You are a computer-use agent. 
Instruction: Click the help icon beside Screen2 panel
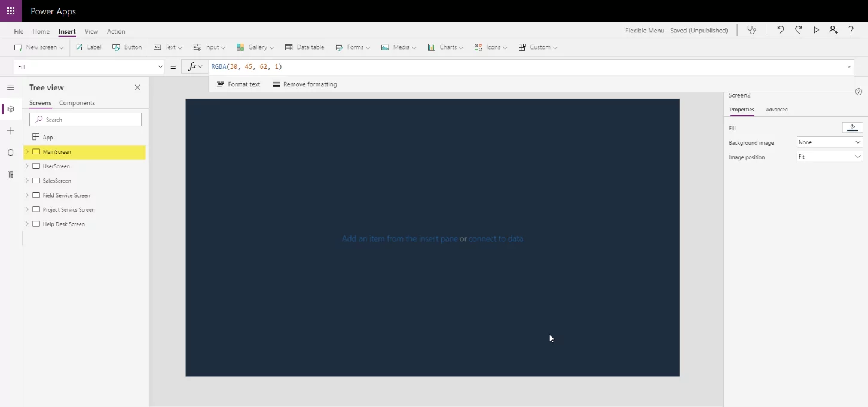pyautogui.click(x=859, y=92)
